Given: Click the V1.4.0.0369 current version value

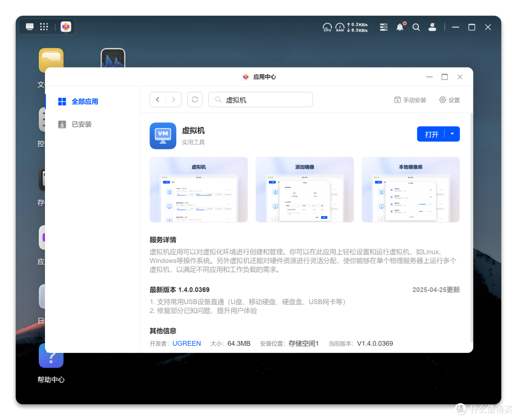Looking at the screenshot, I should tap(375, 344).
